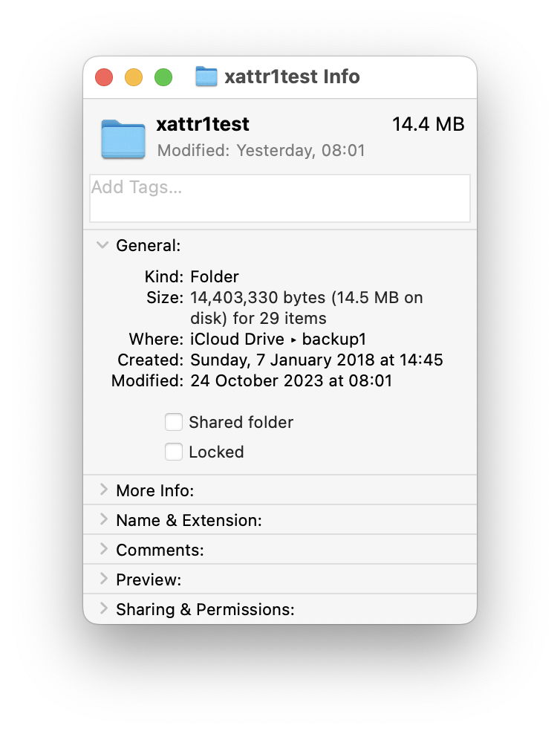Viewport: 560px width, 734px height.
Task: Open the Comments section
Action: tap(102, 550)
